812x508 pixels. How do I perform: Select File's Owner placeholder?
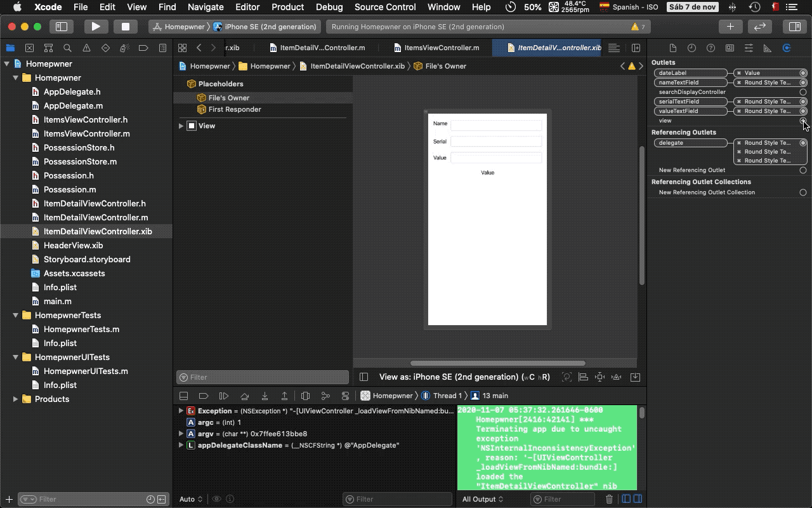click(229, 98)
